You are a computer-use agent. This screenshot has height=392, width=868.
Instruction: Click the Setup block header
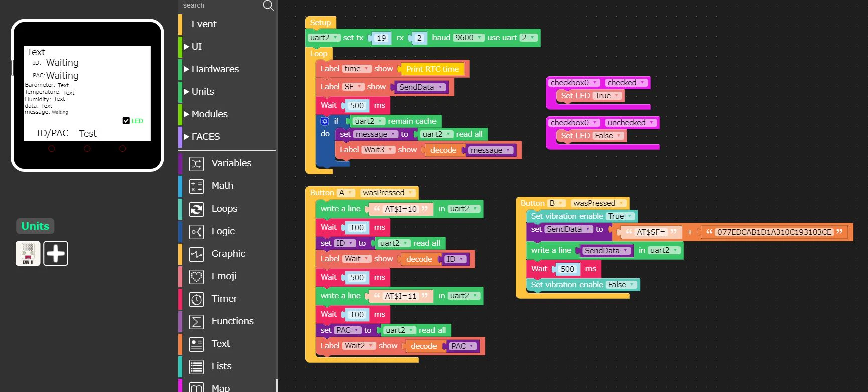tap(320, 23)
